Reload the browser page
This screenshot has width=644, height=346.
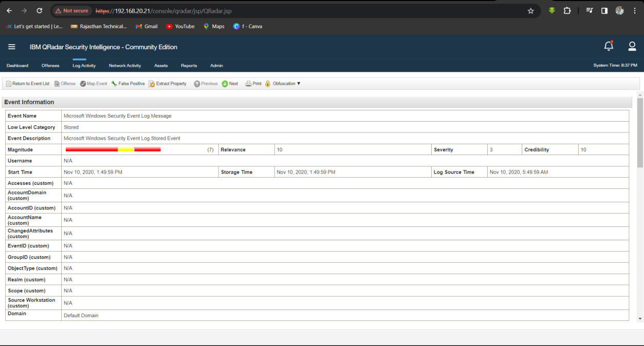pos(40,11)
